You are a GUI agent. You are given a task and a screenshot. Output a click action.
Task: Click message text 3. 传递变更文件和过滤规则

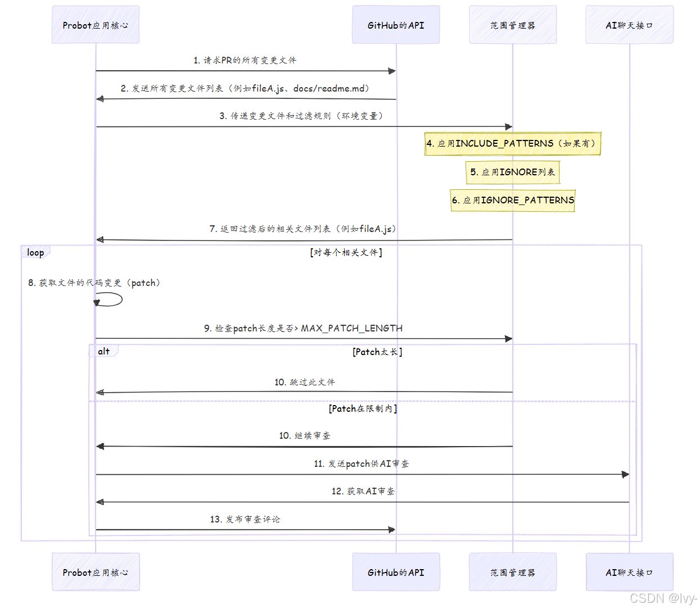302,116
